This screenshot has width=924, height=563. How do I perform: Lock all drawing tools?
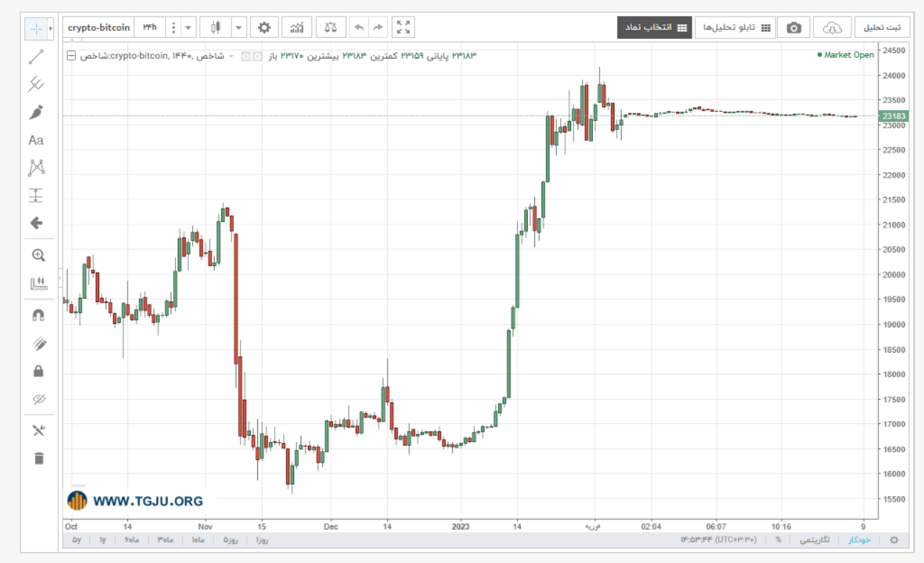pos(38,371)
